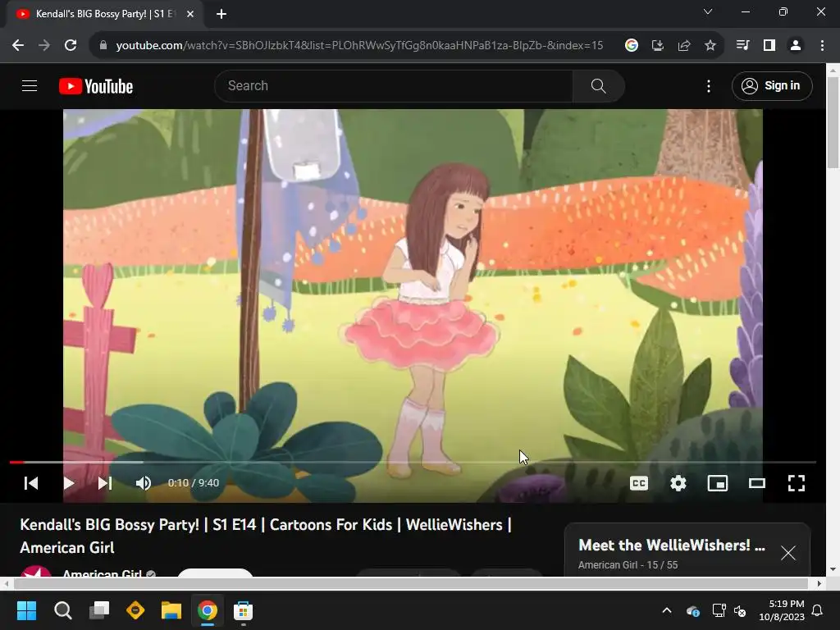The height and width of the screenshot is (630, 840).
Task: View site information lock icon
Action: coord(103,46)
